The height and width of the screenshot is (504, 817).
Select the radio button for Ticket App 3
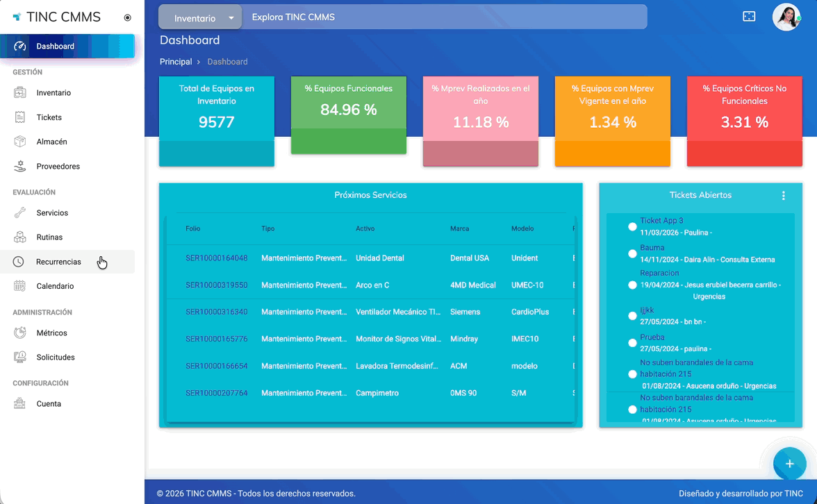[x=632, y=227]
